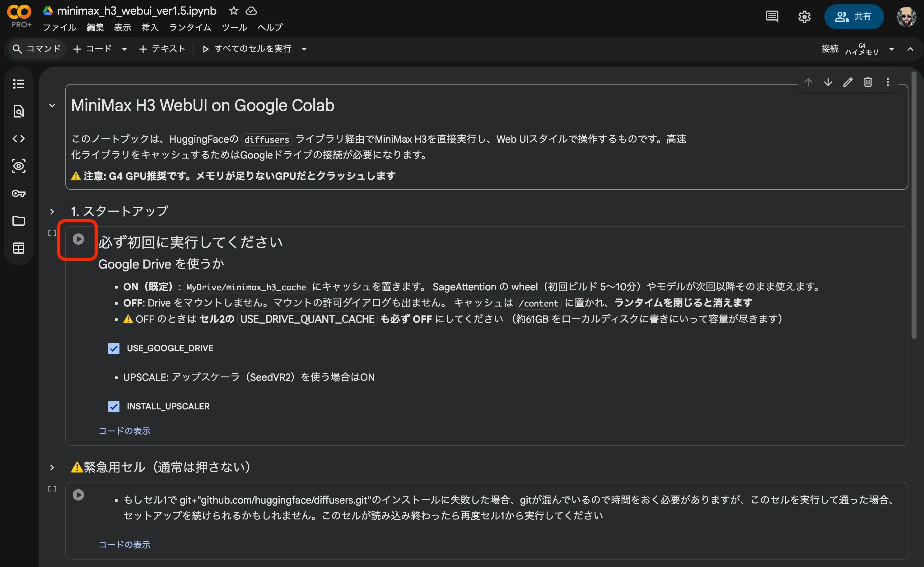Run the 必ず初回に実行してください cell

(78, 239)
